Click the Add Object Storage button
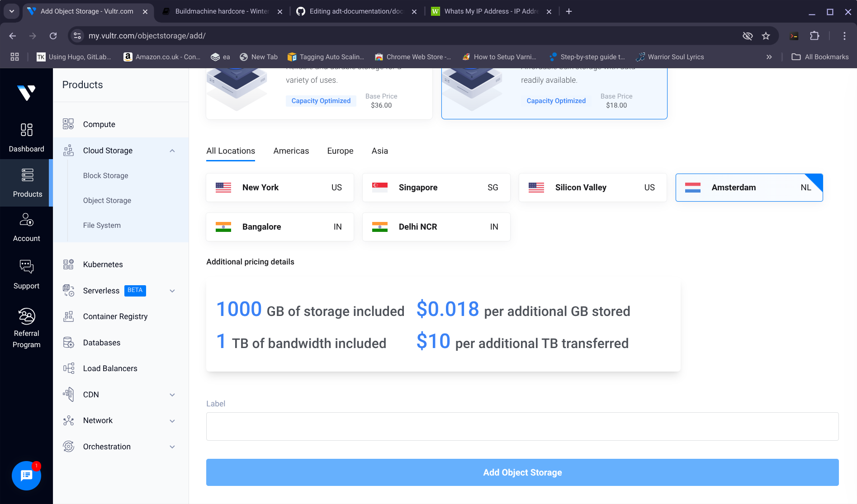857x504 pixels. coord(522,472)
